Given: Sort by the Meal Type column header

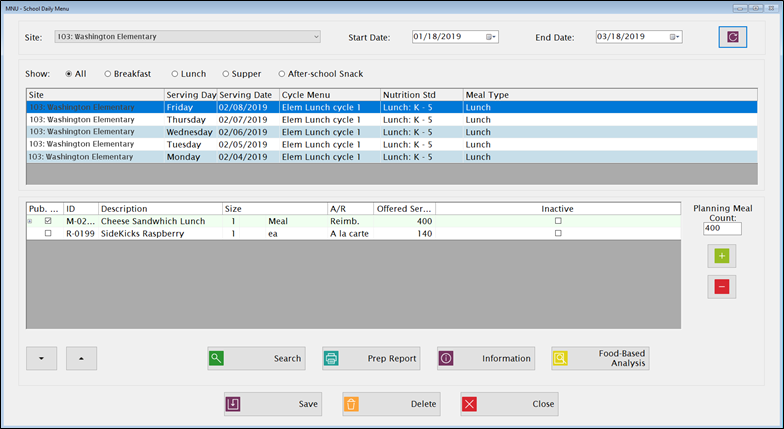Looking at the screenshot, I should pos(610,95).
